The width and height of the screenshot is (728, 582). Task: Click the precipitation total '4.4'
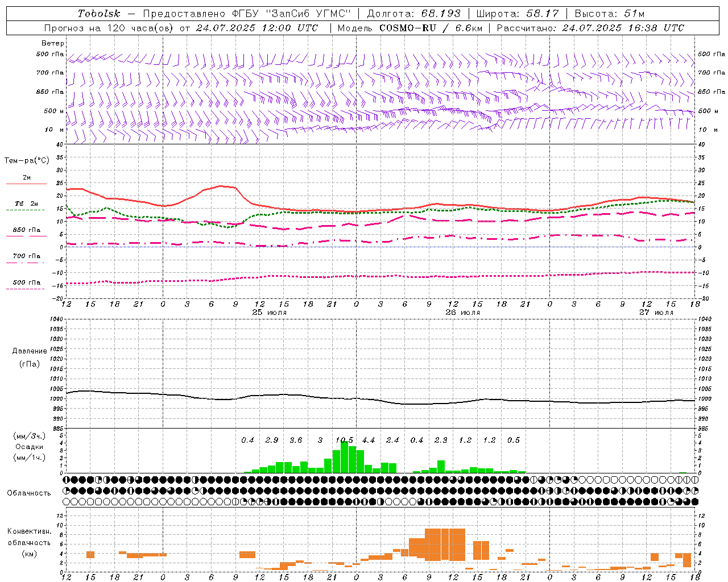[369, 440]
